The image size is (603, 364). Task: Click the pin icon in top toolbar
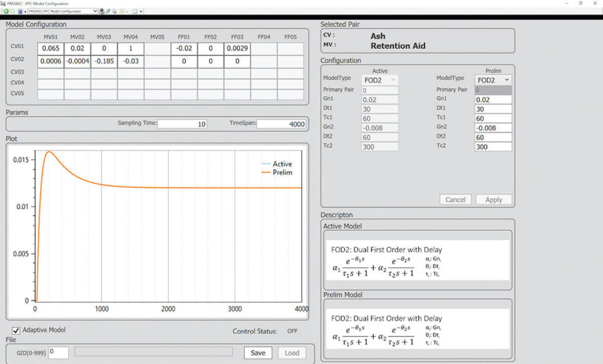pyautogui.click(x=108, y=11)
